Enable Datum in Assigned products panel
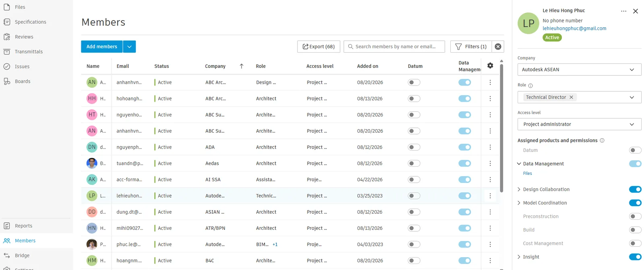 click(635, 150)
